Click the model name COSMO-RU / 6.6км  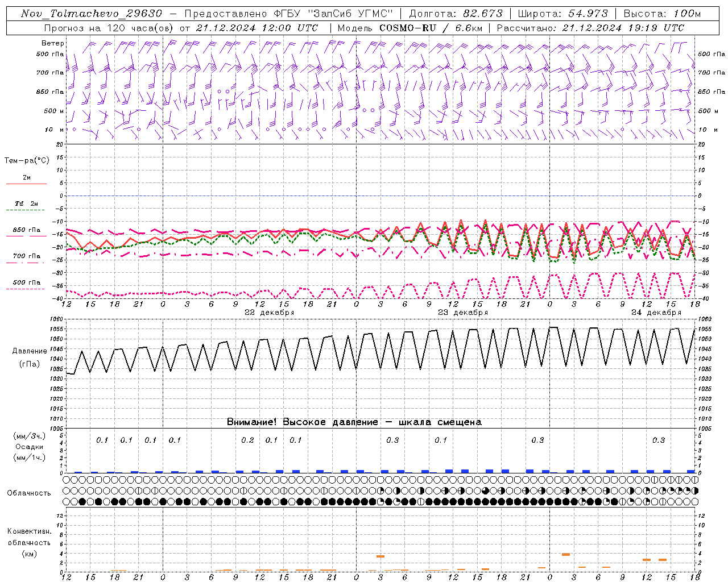431,28
